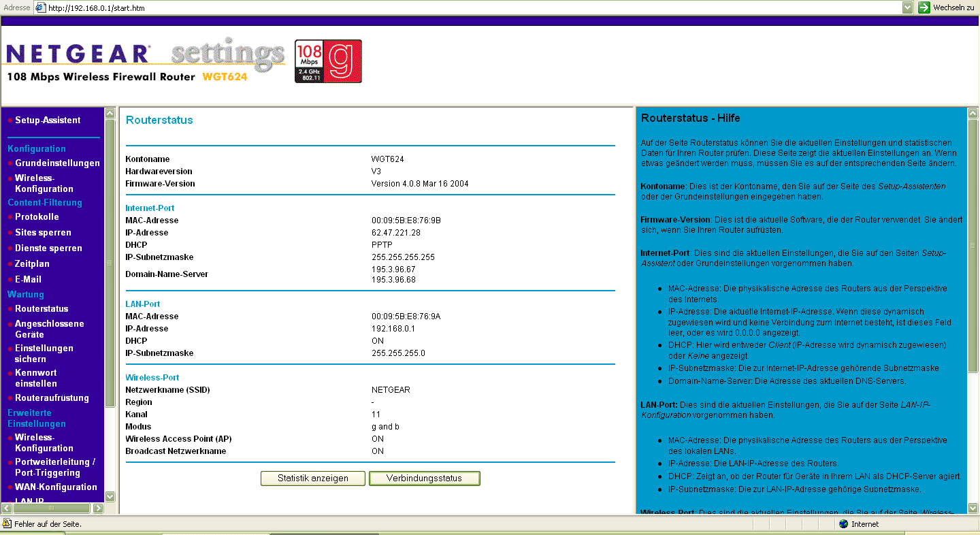Click the Fehler auf der Seite status text

pyautogui.click(x=48, y=524)
